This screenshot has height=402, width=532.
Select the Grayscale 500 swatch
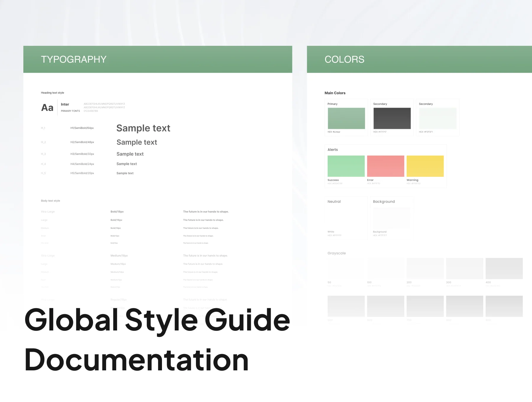[346, 306]
